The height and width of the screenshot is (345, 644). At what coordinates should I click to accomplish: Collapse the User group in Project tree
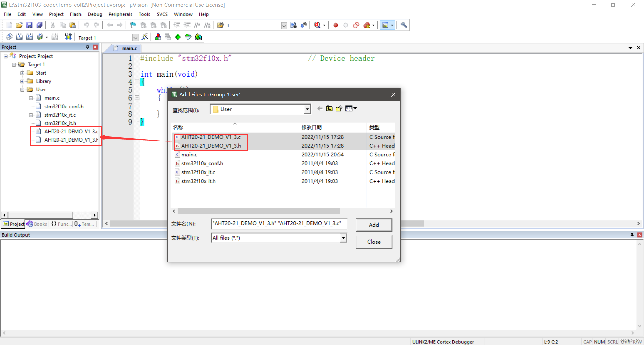(x=22, y=89)
